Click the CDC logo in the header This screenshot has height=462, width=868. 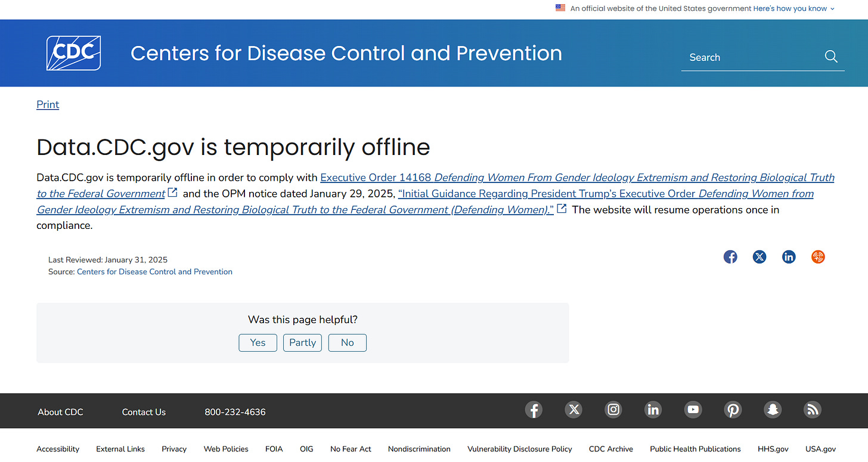pyautogui.click(x=73, y=53)
